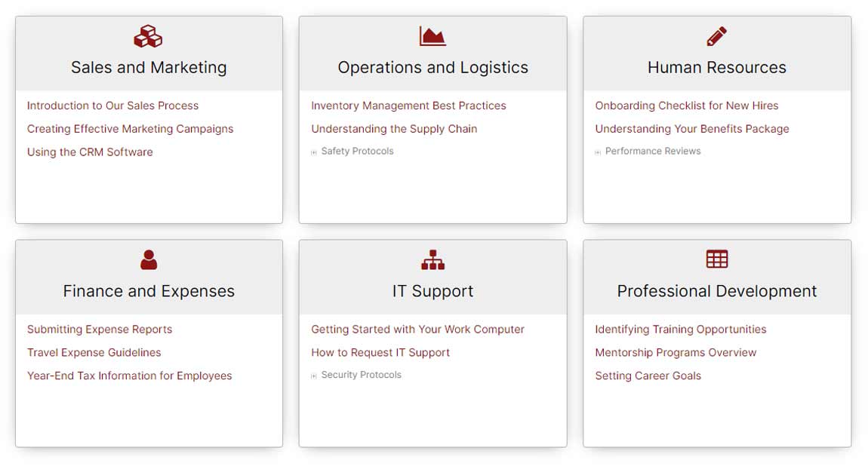The image size is (868, 466).
Task: Open Inventory Management Best Practices article
Action: tap(408, 106)
